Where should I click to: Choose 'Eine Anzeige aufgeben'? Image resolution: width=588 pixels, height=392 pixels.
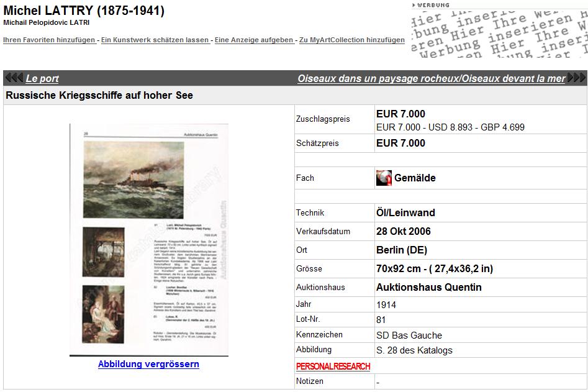pyautogui.click(x=255, y=40)
